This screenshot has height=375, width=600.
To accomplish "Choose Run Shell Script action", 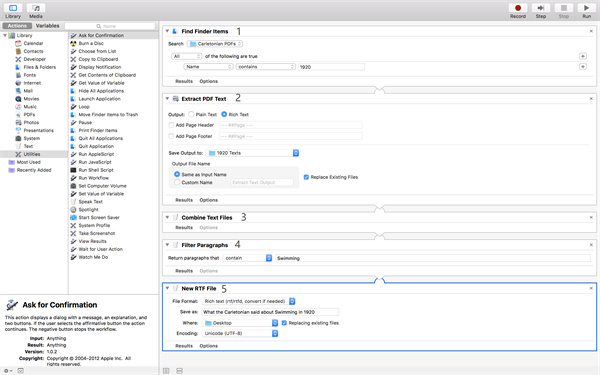I will point(96,170).
